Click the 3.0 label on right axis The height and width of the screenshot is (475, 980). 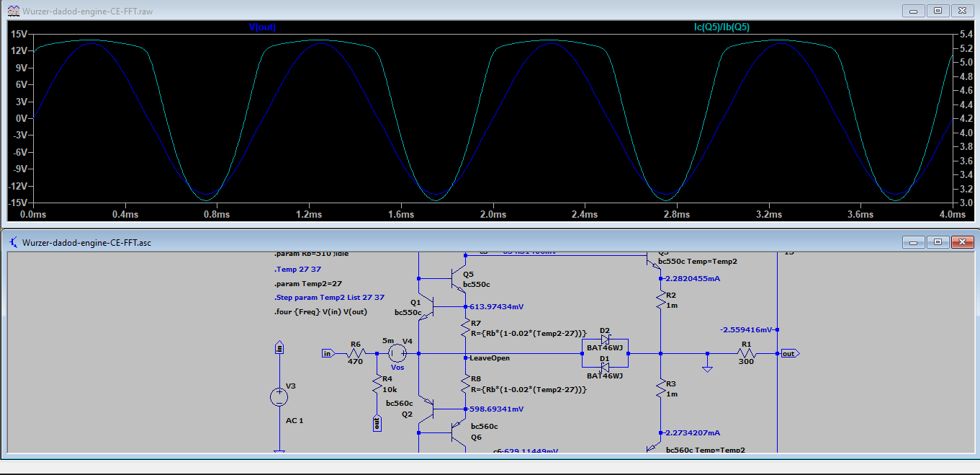click(x=966, y=203)
